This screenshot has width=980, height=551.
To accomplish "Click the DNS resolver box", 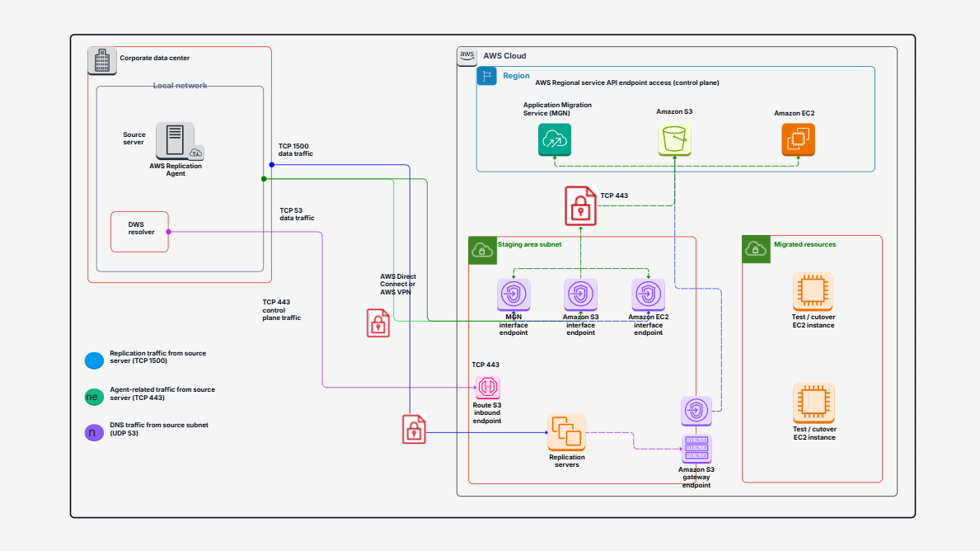I will (x=140, y=232).
